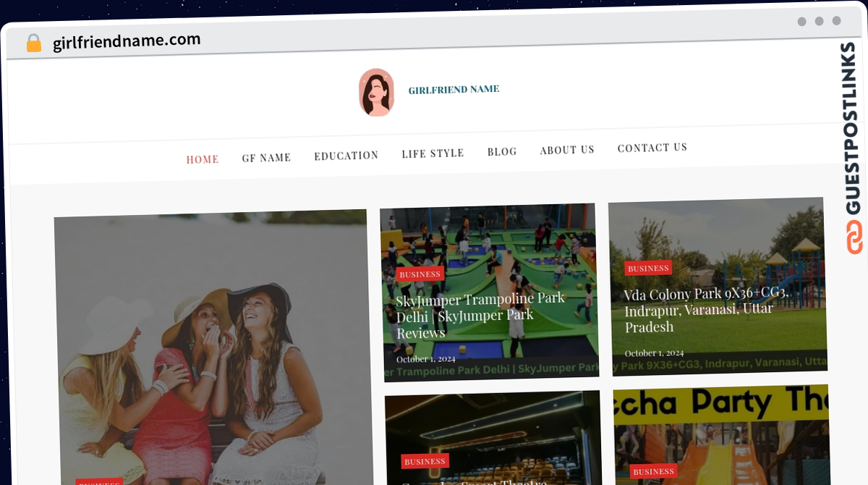The height and width of the screenshot is (485, 868).
Task: Click the Girlfriend Name avatar logo
Action: pos(377,92)
